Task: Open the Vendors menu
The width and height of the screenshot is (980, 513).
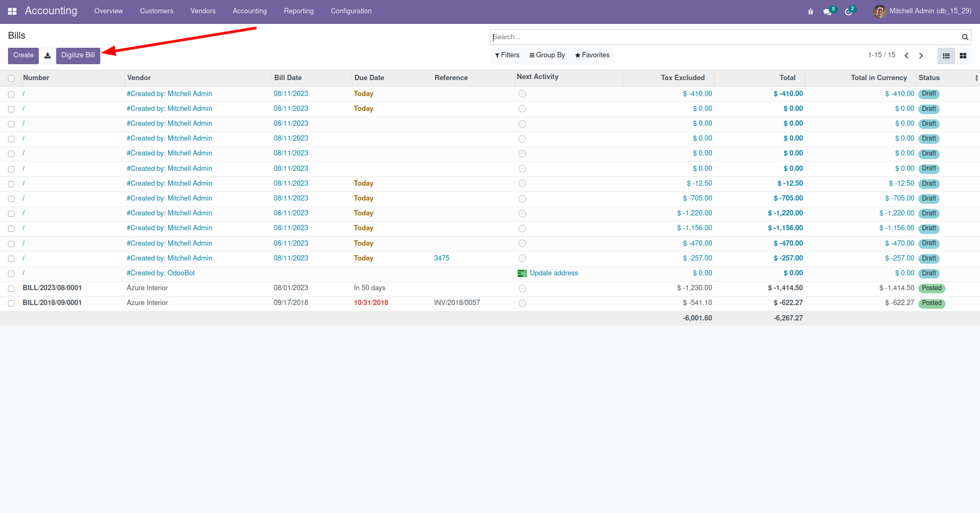Action: 203,11
